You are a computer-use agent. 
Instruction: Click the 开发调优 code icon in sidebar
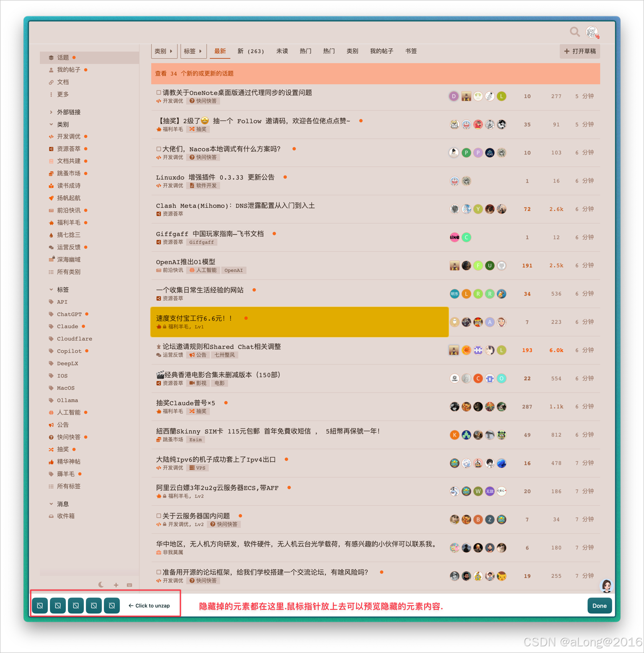click(x=51, y=137)
